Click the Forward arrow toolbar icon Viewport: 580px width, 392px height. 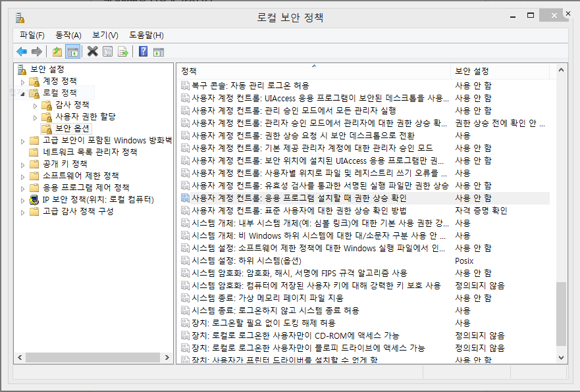(x=37, y=52)
